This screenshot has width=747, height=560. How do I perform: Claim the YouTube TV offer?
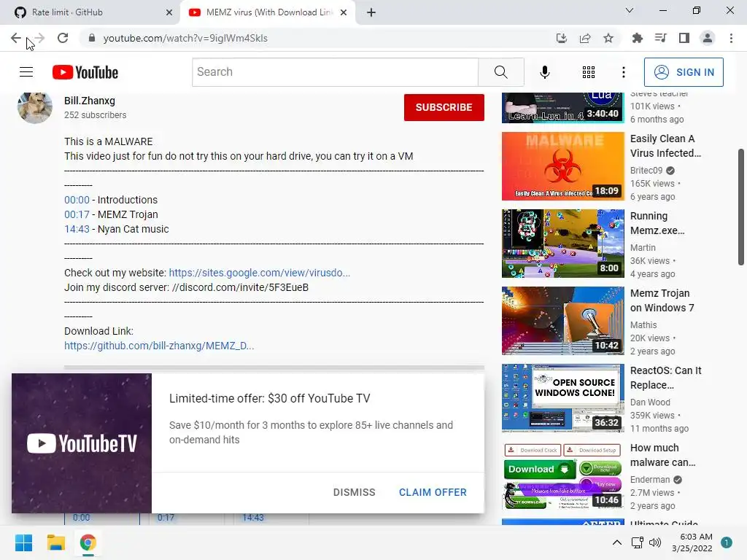[433, 492]
